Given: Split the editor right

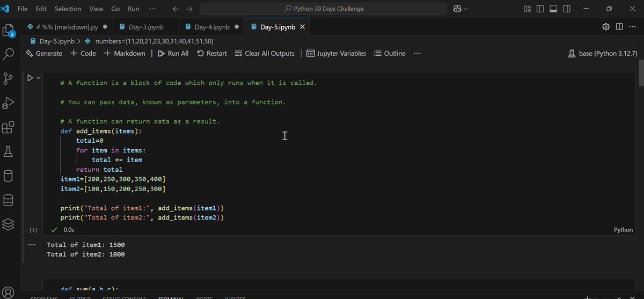Looking at the screenshot, I should 619,27.
